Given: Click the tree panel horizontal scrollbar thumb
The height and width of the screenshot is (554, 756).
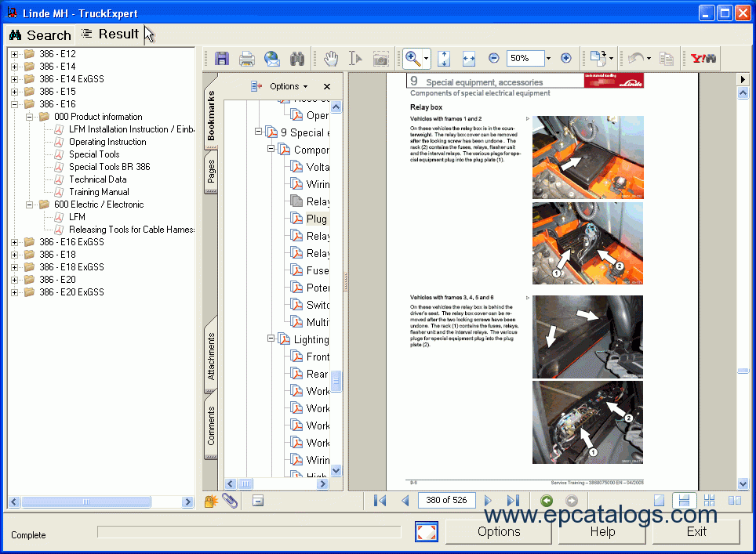Looking at the screenshot, I should (x=86, y=502).
